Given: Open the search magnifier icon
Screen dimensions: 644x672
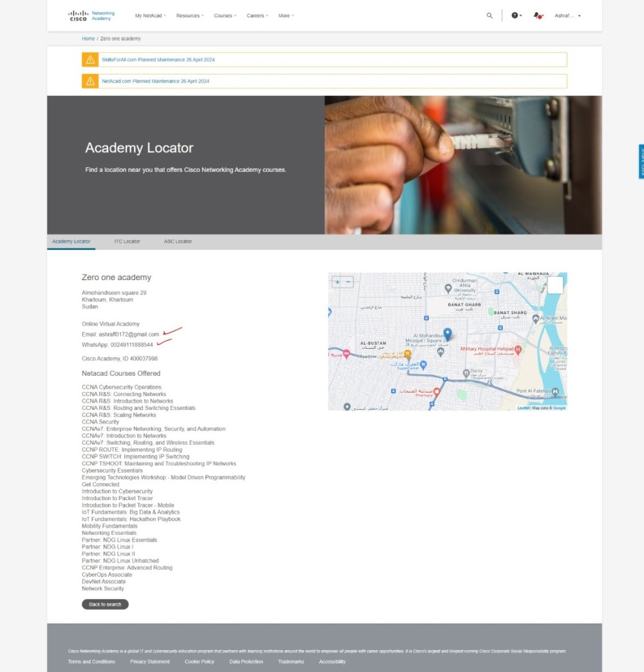Looking at the screenshot, I should pyautogui.click(x=489, y=15).
